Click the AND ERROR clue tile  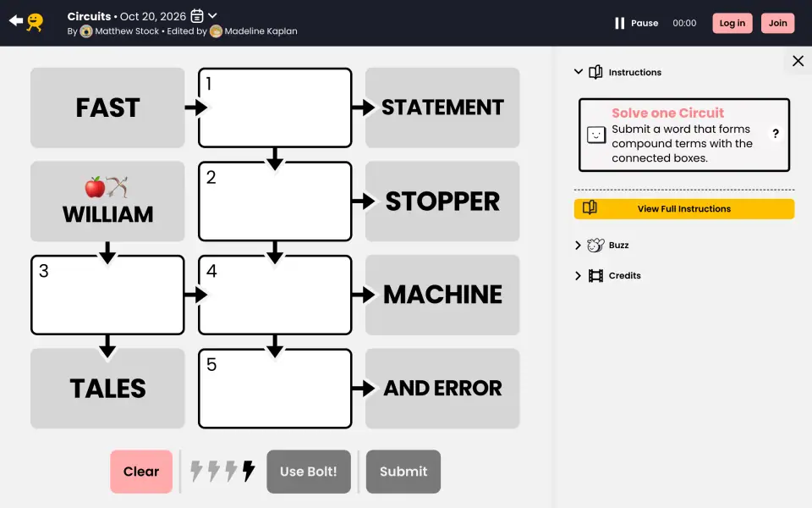442,389
